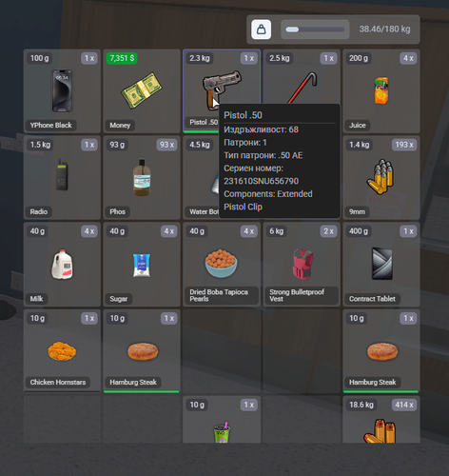Click the serial number 231610SNU656790 in tooltip
449x476 pixels.
261,181
